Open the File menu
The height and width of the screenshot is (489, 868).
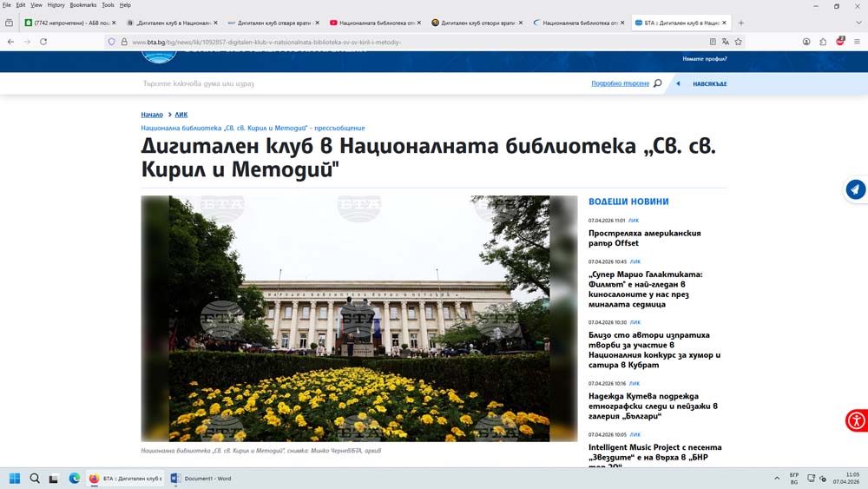pos(7,5)
